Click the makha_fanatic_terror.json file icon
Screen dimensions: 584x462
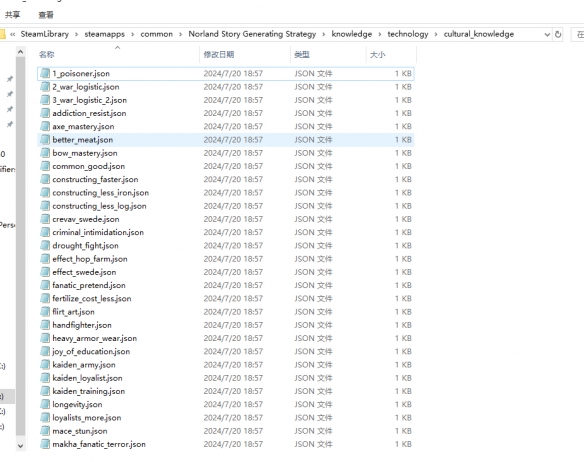click(45, 444)
